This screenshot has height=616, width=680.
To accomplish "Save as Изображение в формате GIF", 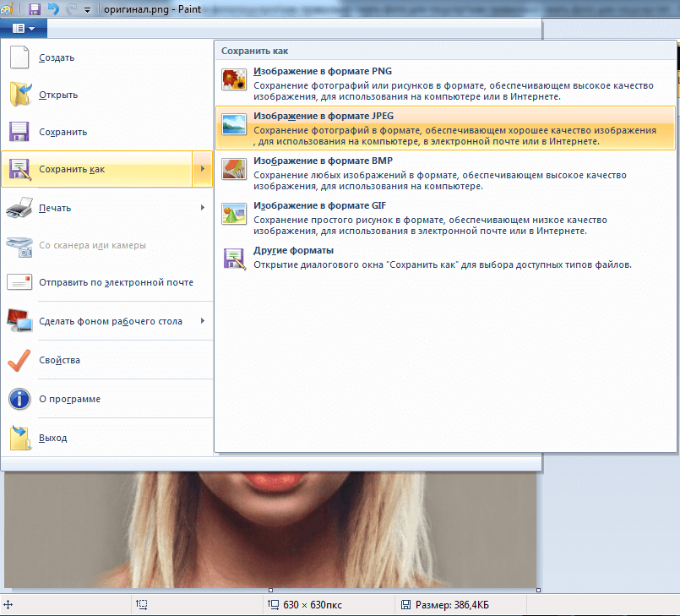I will click(445, 218).
